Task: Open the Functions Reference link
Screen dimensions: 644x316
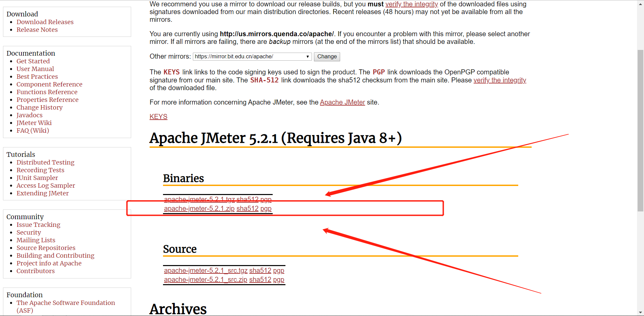Action: 47,92
